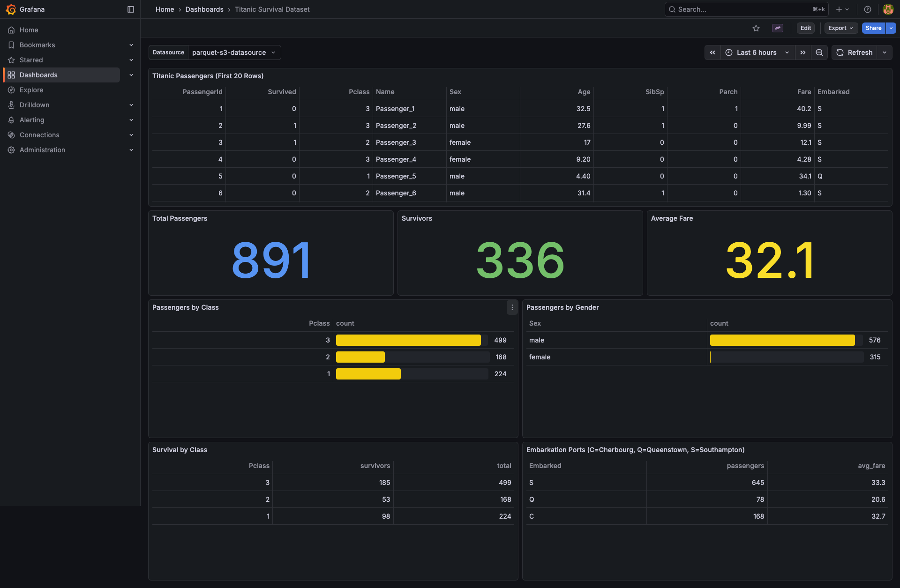Viewport: 900px width, 588px height.
Task: Sort by the avg_fare column header
Action: (x=871, y=466)
